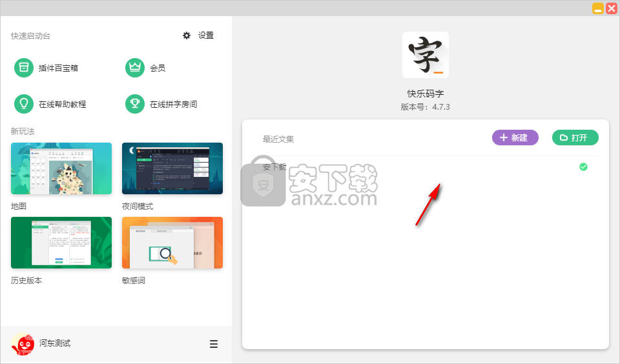Click the 河东测试 user avatar
This screenshot has height=364, width=620.
click(x=23, y=344)
